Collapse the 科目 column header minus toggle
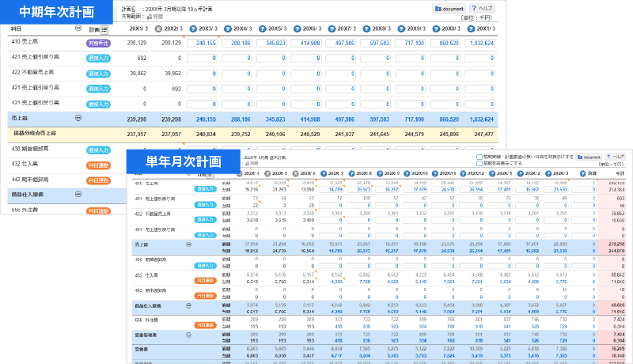This screenshot has width=633, height=364. [78, 28]
